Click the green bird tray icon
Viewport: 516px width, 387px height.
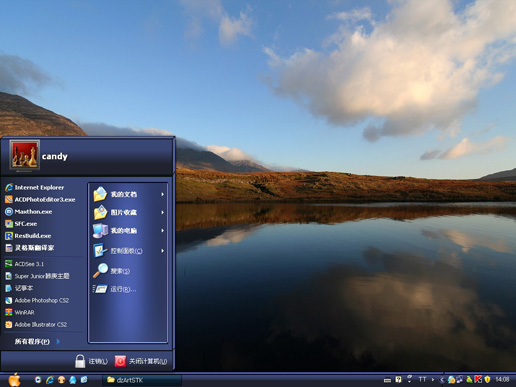coord(469,379)
